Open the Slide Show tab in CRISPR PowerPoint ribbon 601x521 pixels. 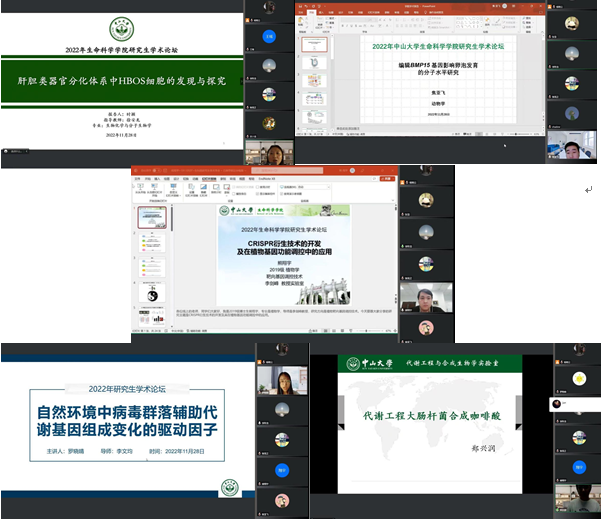(211, 179)
